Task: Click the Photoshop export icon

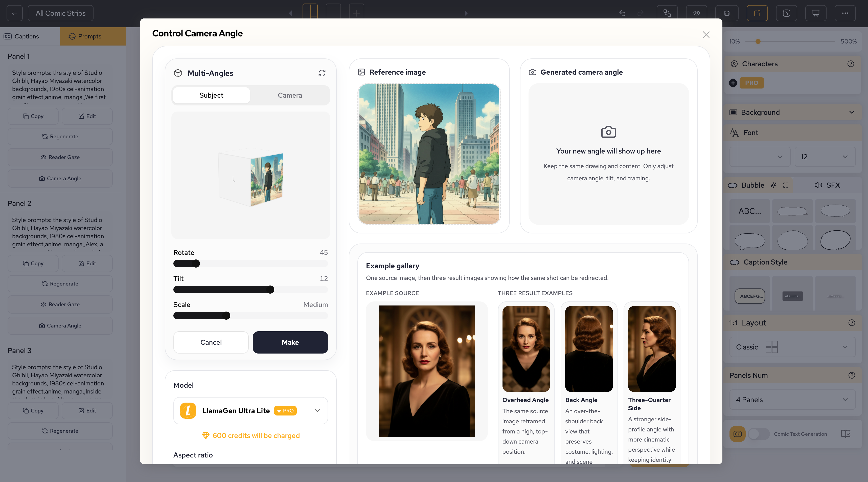Action: [x=786, y=13]
